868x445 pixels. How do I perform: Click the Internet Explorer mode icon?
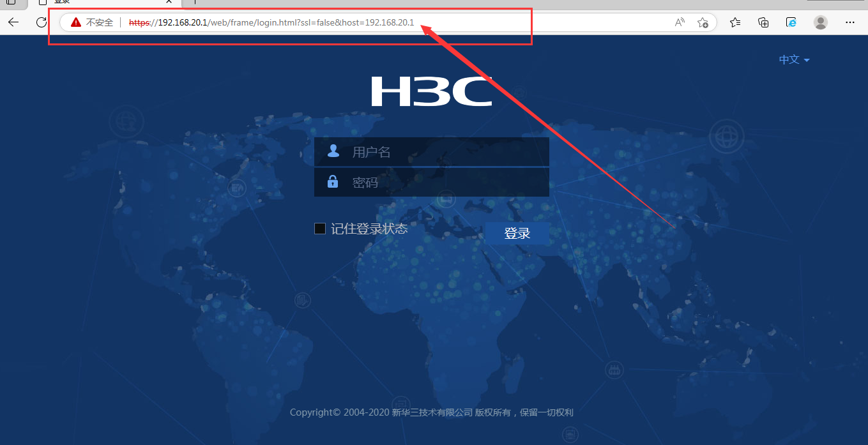[791, 22]
